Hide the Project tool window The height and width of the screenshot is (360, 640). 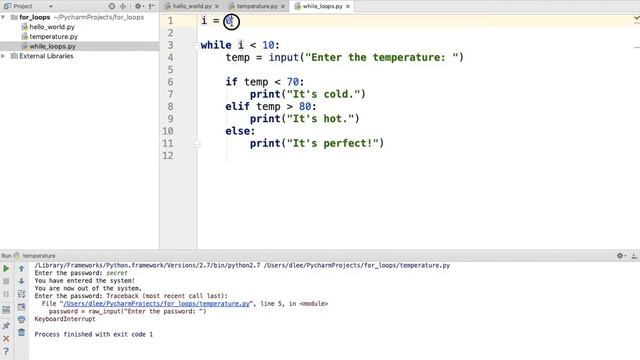point(151,6)
